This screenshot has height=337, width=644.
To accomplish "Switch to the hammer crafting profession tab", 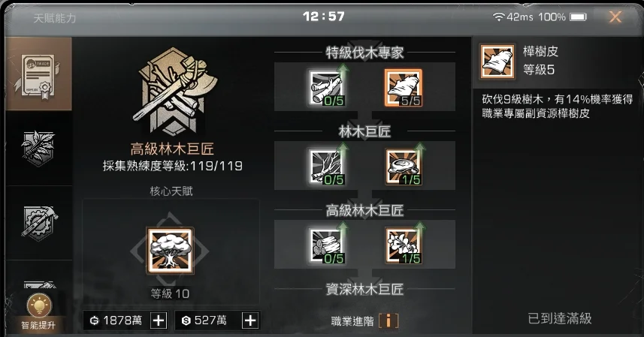I will tap(38, 223).
